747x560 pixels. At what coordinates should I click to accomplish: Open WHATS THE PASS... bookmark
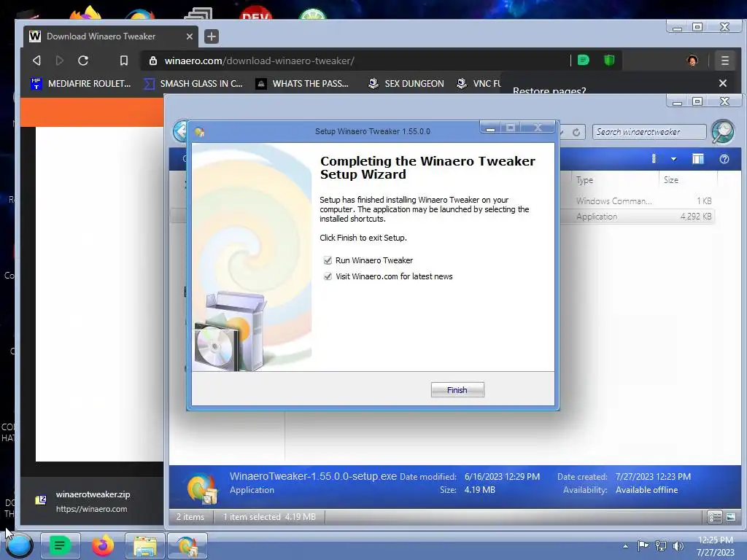[303, 84]
